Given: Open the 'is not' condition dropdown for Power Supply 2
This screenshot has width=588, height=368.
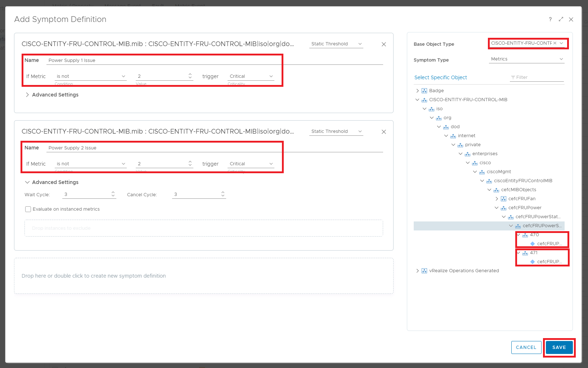Looking at the screenshot, I should [90, 164].
